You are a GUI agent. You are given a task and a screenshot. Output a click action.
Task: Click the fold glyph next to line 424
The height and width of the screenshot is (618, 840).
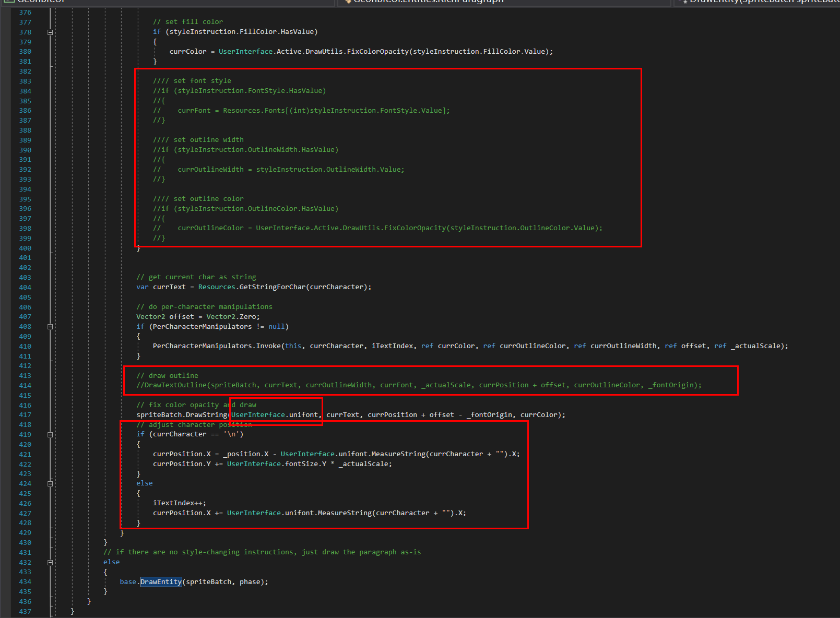coord(50,483)
